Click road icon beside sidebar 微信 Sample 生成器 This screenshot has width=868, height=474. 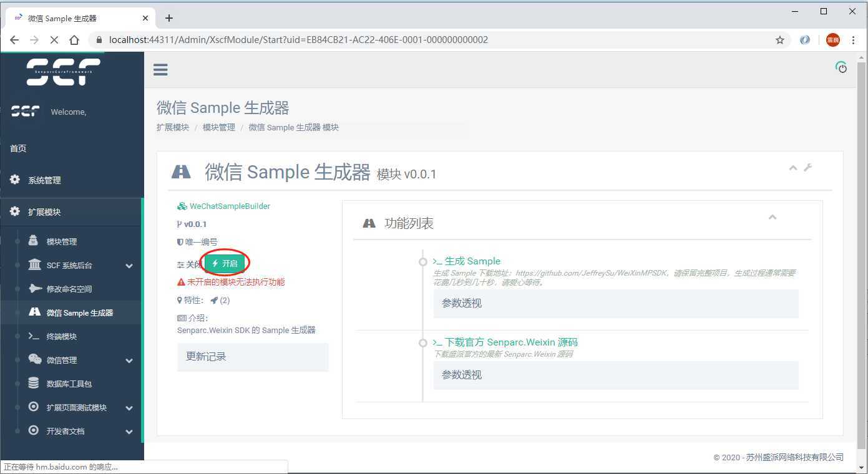tap(35, 312)
